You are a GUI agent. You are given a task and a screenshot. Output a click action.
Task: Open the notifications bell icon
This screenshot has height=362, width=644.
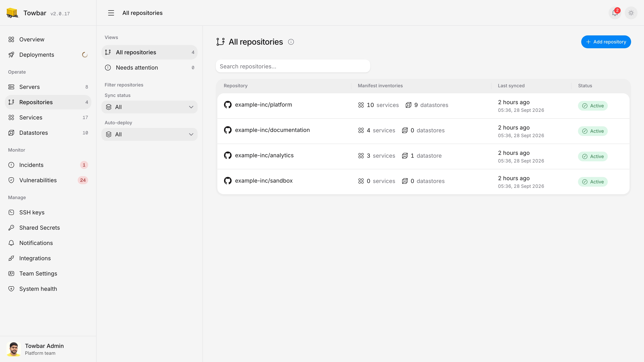coord(615,13)
